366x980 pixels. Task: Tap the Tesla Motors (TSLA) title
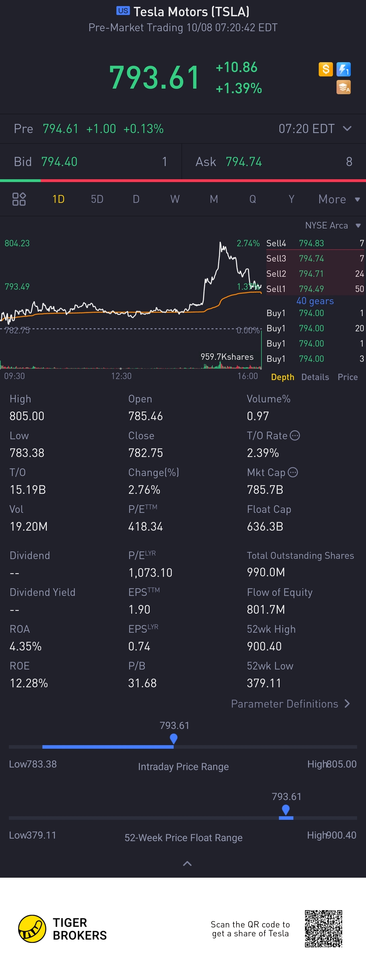(x=191, y=12)
